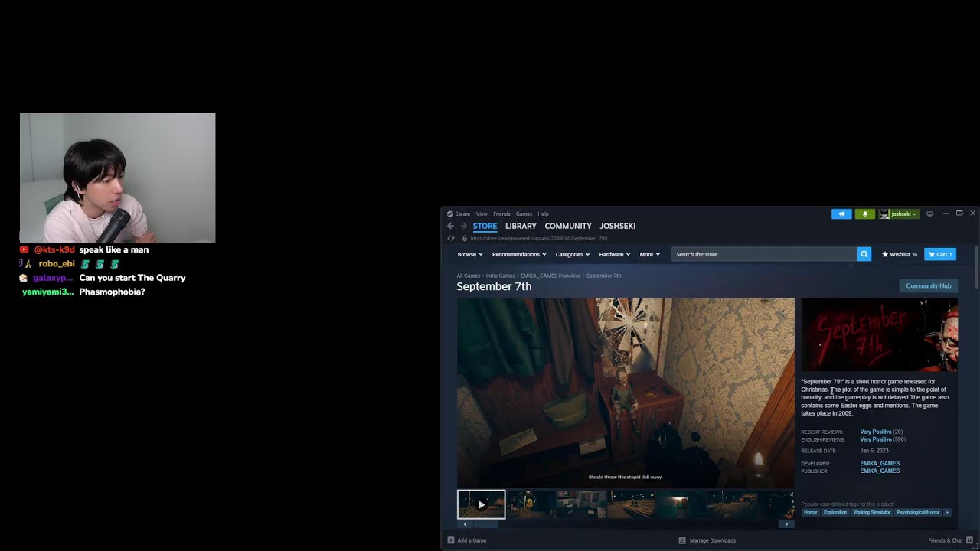Click the Community Hub button
The image size is (980, 551).
click(x=928, y=285)
